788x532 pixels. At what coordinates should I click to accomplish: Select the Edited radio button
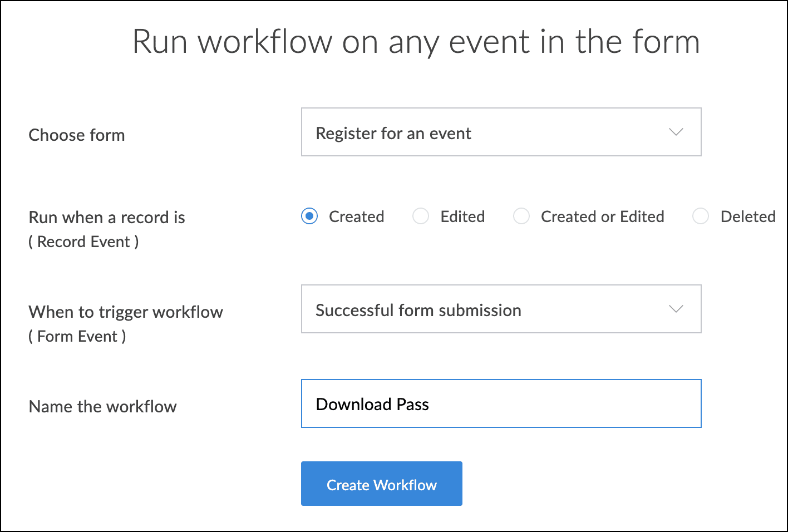[x=421, y=216]
